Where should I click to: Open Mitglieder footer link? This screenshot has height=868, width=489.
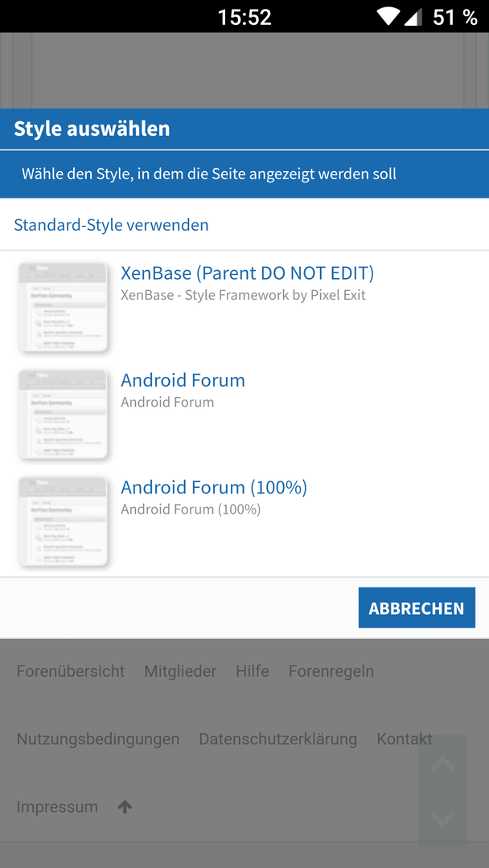(x=180, y=671)
